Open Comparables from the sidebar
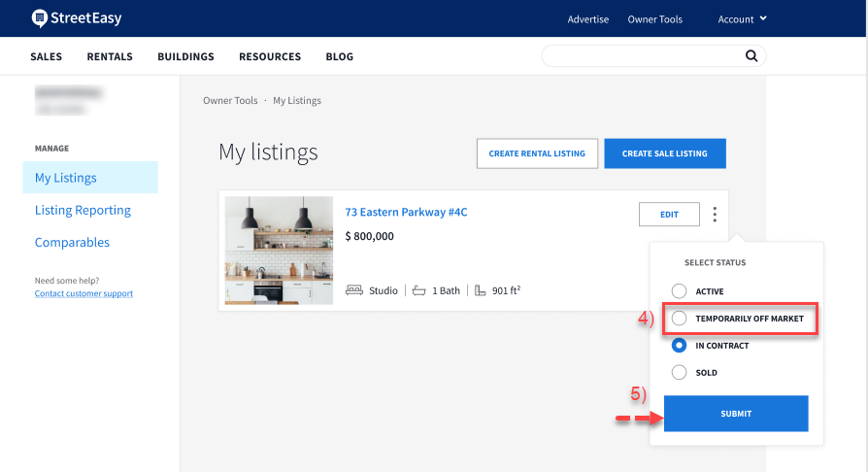Viewport: 868px width, 472px height. (72, 243)
